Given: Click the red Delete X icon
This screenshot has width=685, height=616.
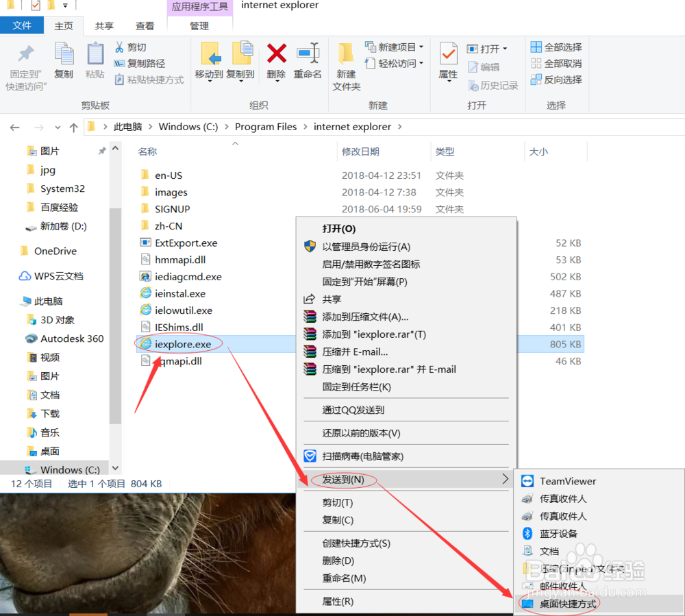Looking at the screenshot, I should point(277,53).
